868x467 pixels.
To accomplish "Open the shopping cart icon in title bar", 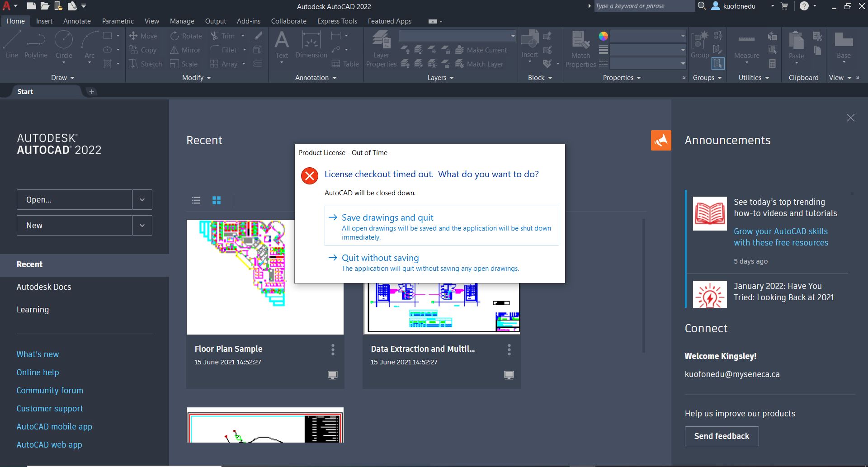I will 784,6.
